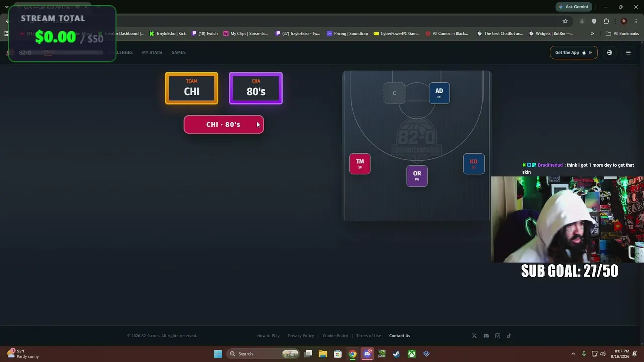The height and width of the screenshot is (362, 644).
Task: Select the empty C position slot
Action: [394, 93]
